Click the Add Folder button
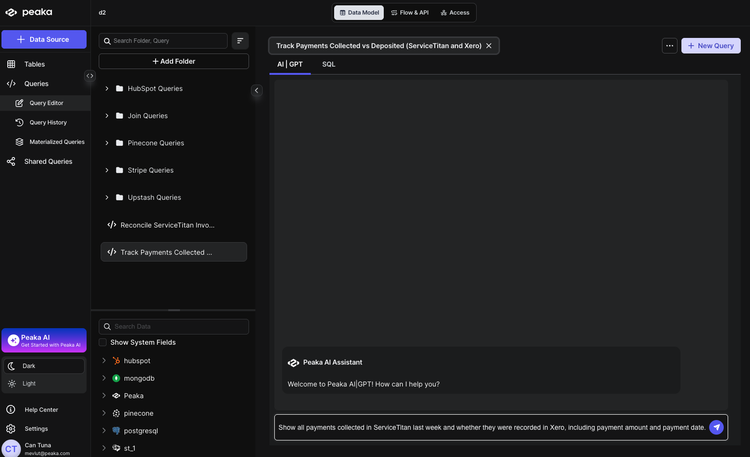This screenshot has height=457, width=750. (x=174, y=61)
